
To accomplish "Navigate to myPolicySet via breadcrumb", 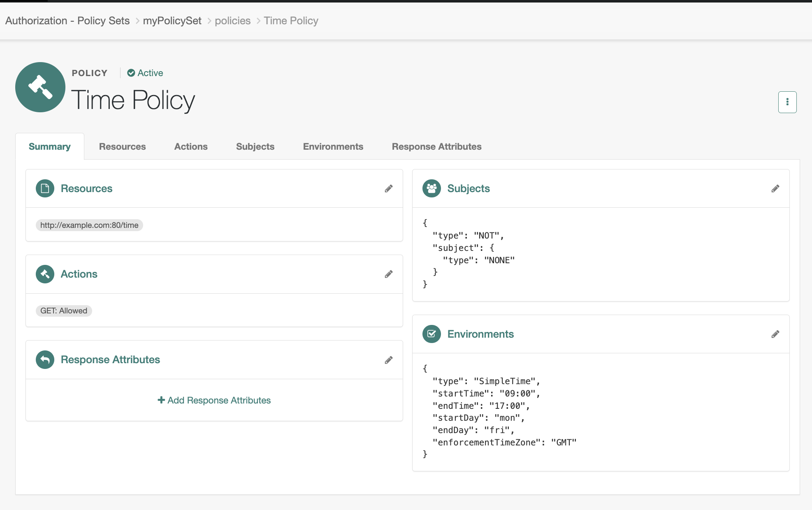I will [x=172, y=21].
